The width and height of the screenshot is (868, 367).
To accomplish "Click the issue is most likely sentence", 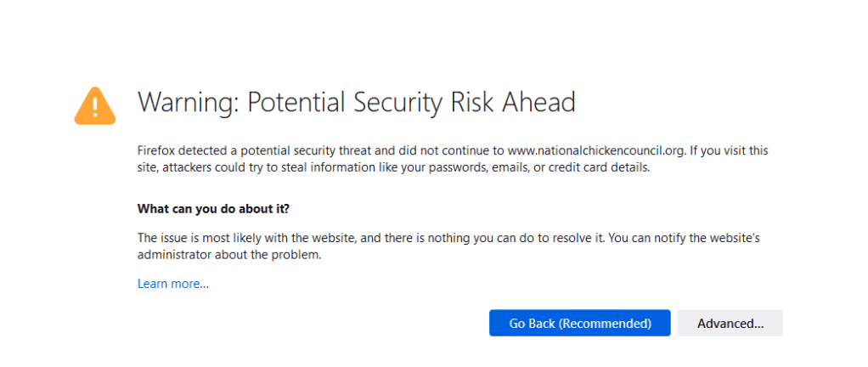I will coord(218,237).
